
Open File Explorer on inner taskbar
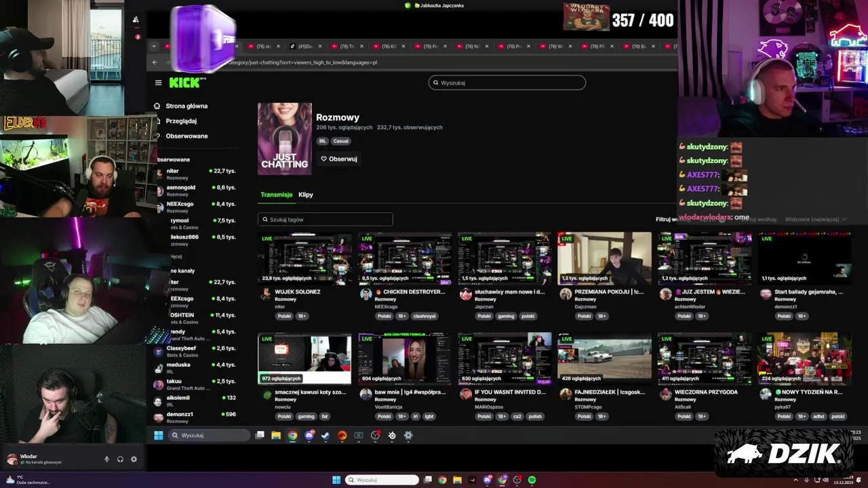276,435
